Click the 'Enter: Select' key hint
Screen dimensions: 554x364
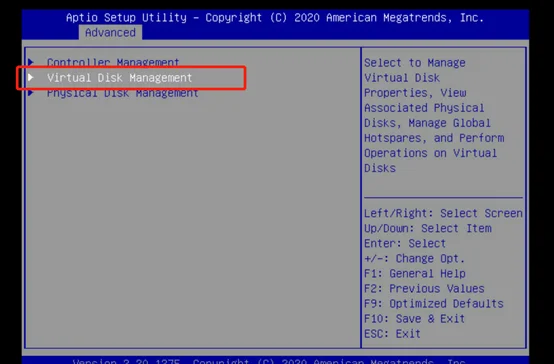[405, 243]
